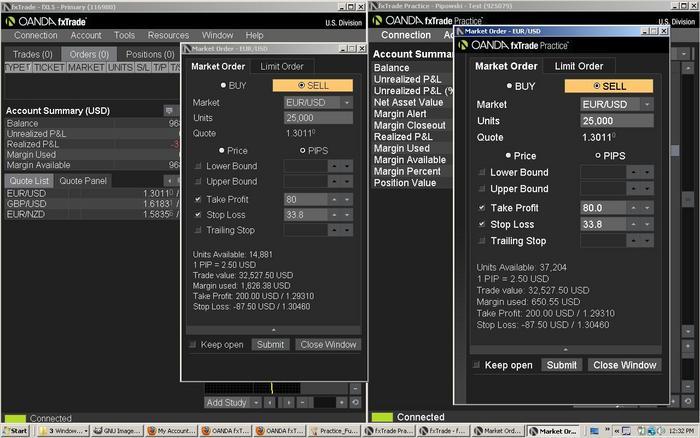The width and height of the screenshot is (700, 438).
Task: Click the Account Summary panel options icon
Action: pyautogui.click(x=169, y=110)
